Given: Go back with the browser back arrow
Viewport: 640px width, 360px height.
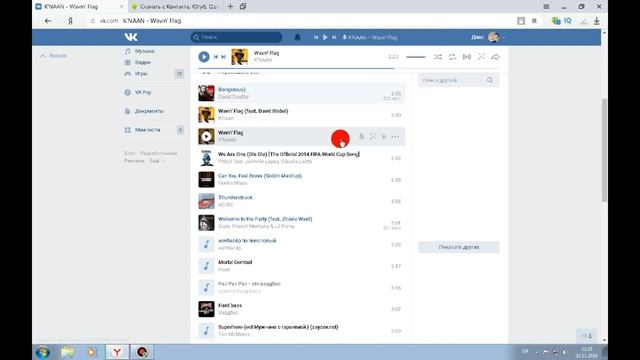Looking at the screenshot, I should [x=48, y=21].
